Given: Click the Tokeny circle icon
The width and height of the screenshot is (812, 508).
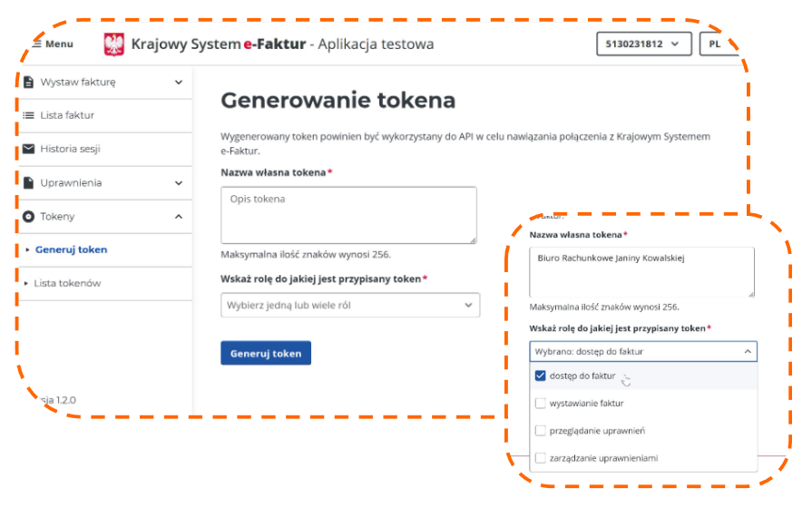Looking at the screenshot, I should (28, 217).
